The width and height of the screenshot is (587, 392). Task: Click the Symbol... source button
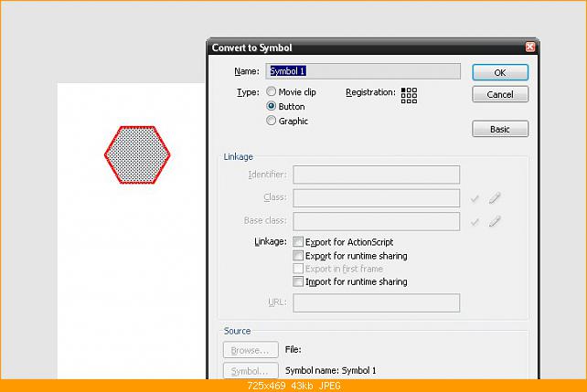[251, 371]
